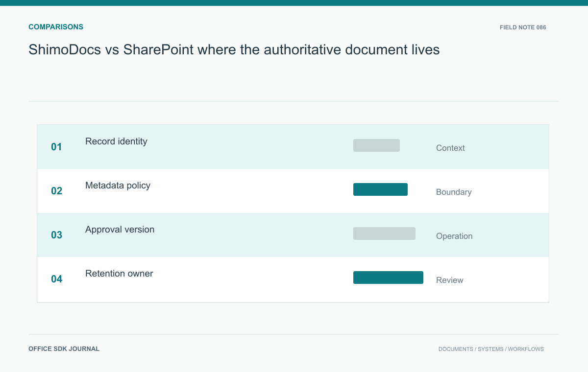
Task: Open the Retention owner row
Action: (293, 279)
